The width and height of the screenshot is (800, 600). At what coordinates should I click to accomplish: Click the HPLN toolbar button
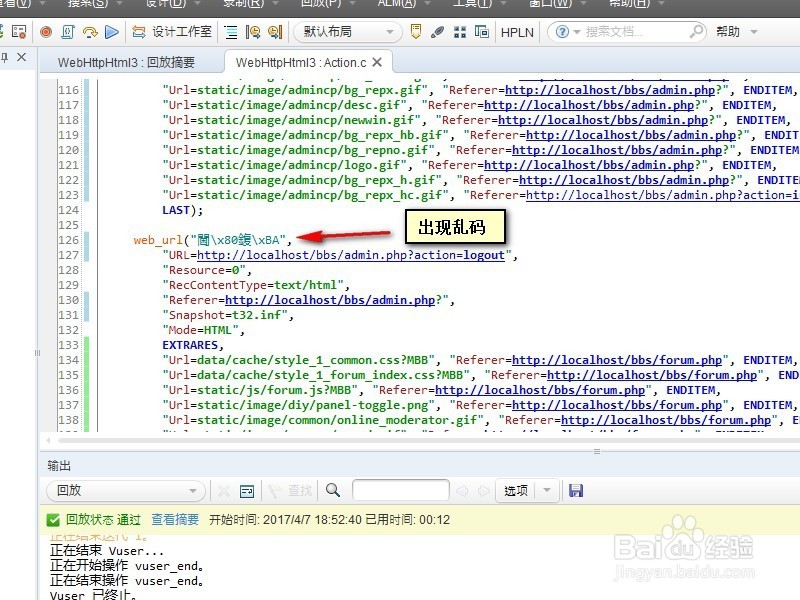[517, 32]
